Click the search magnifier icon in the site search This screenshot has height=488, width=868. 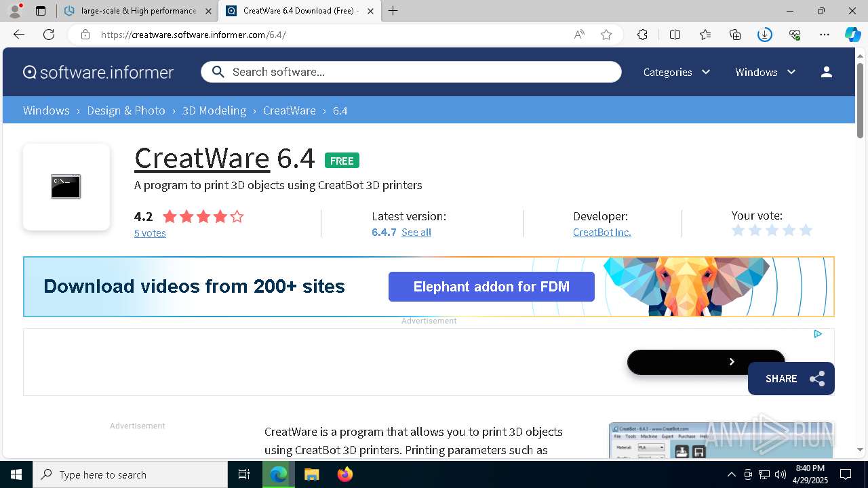218,72
